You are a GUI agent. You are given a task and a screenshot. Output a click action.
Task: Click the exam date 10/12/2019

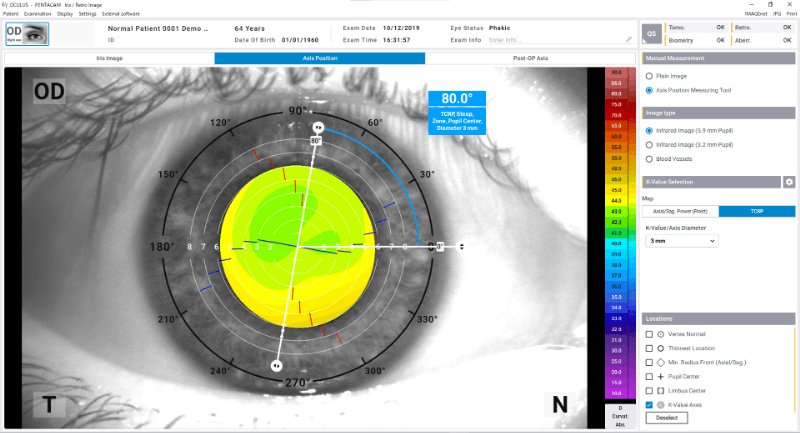pos(401,28)
